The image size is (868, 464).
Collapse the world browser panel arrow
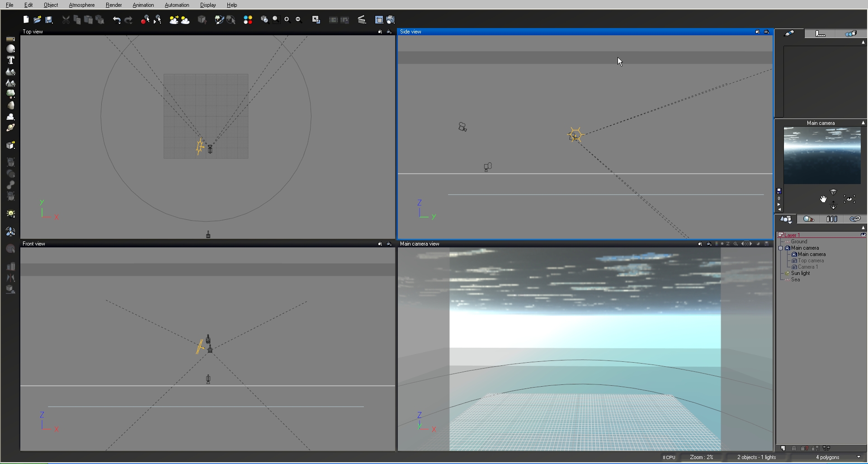tap(863, 227)
